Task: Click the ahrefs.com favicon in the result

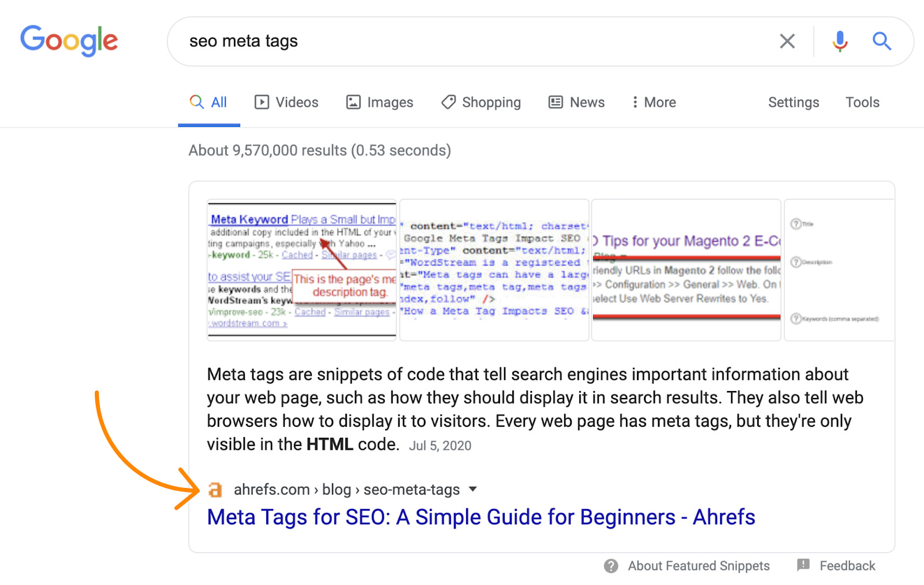Action: (x=215, y=490)
